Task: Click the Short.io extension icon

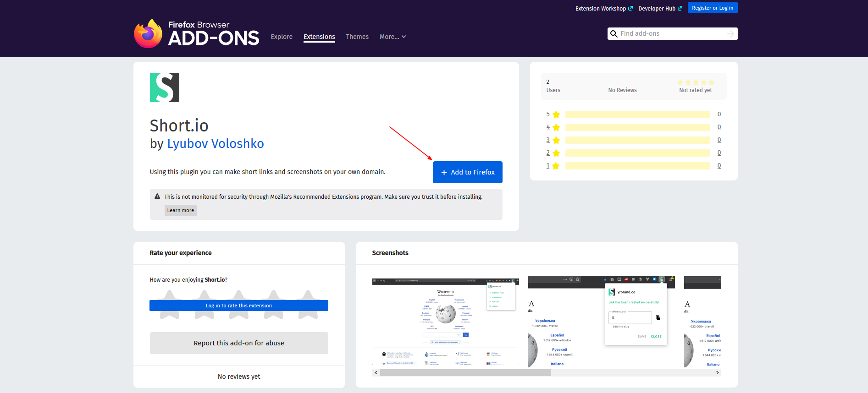Action: 164,87
